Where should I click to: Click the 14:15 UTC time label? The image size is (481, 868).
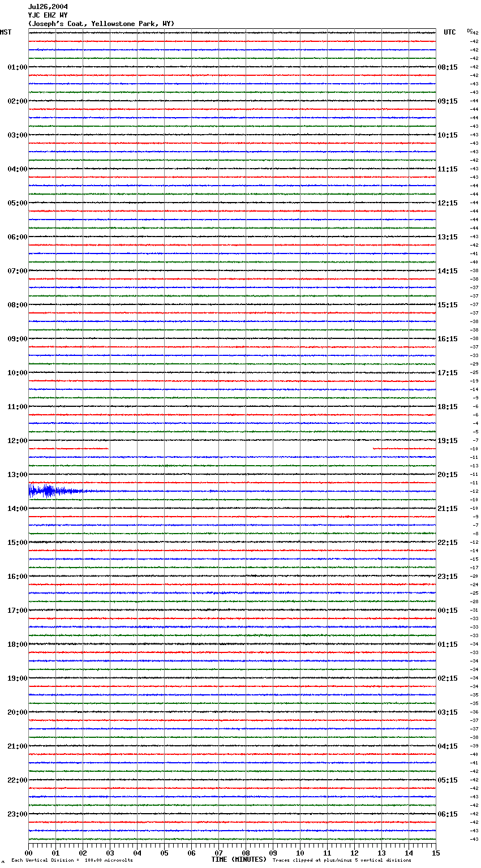(448, 271)
